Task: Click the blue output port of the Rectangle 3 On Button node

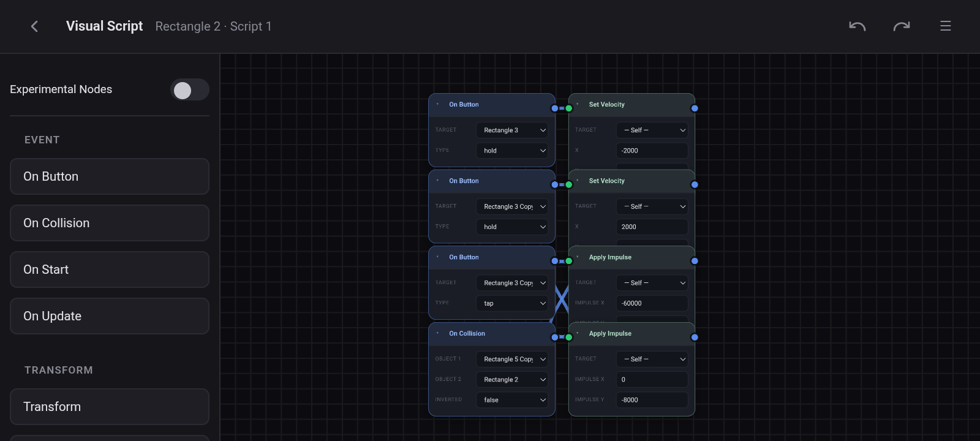Action: 555,108
